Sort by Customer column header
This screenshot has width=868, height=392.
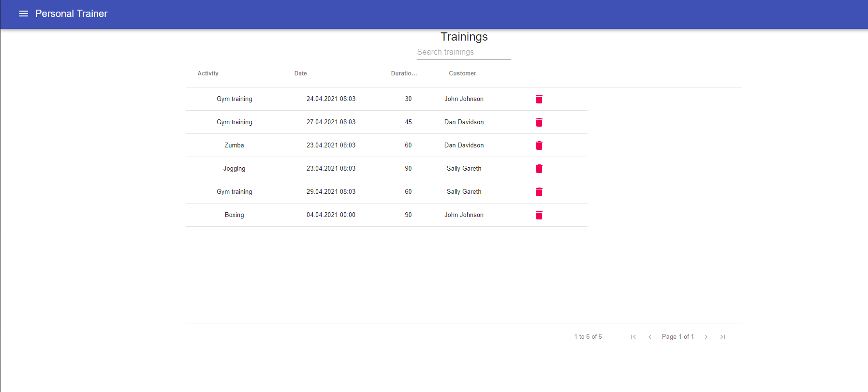(462, 73)
